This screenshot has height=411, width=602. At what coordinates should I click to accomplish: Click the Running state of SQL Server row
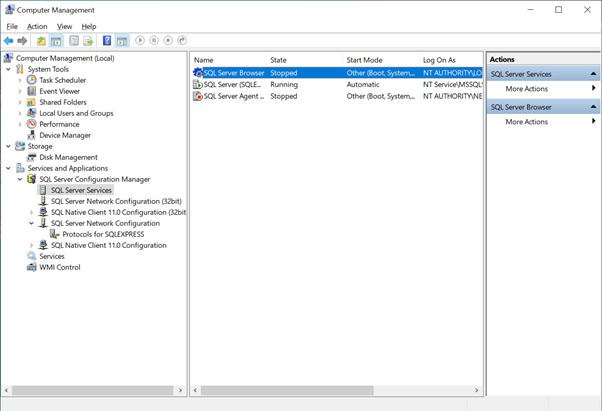click(x=284, y=84)
